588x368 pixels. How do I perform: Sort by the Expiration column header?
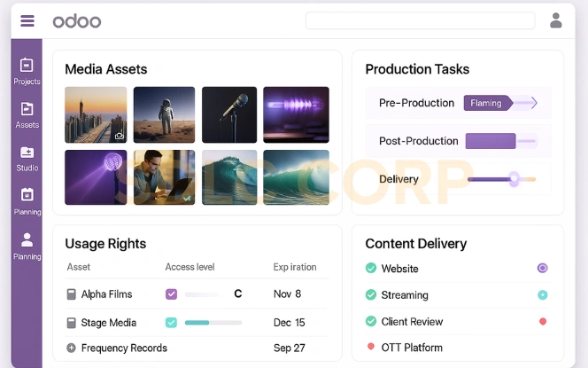(x=295, y=267)
